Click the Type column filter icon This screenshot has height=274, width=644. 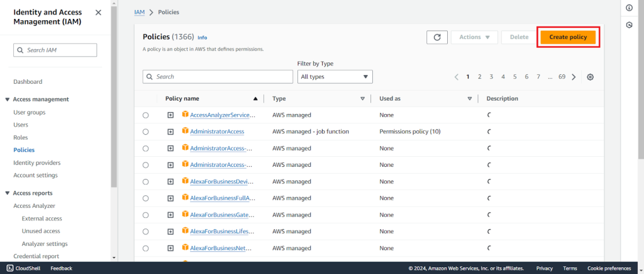click(x=362, y=99)
